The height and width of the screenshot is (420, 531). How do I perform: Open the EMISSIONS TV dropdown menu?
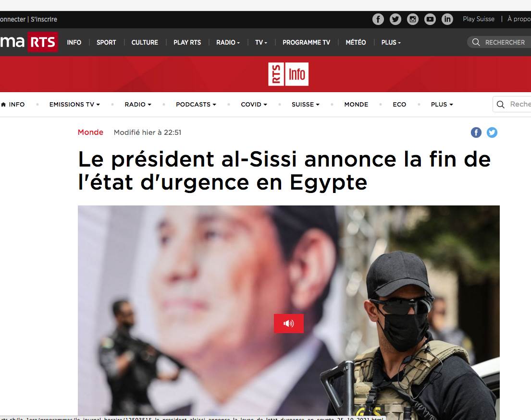click(x=74, y=105)
